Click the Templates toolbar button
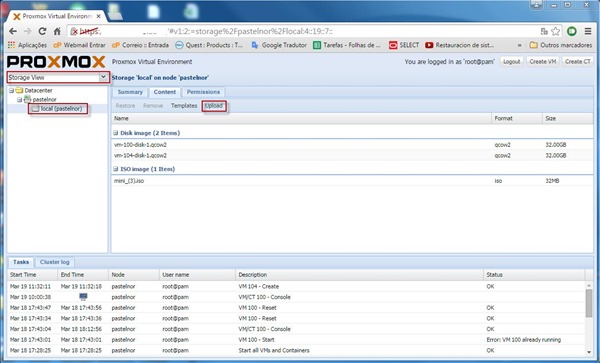Screen dimensions: 600x363 (x=184, y=106)
